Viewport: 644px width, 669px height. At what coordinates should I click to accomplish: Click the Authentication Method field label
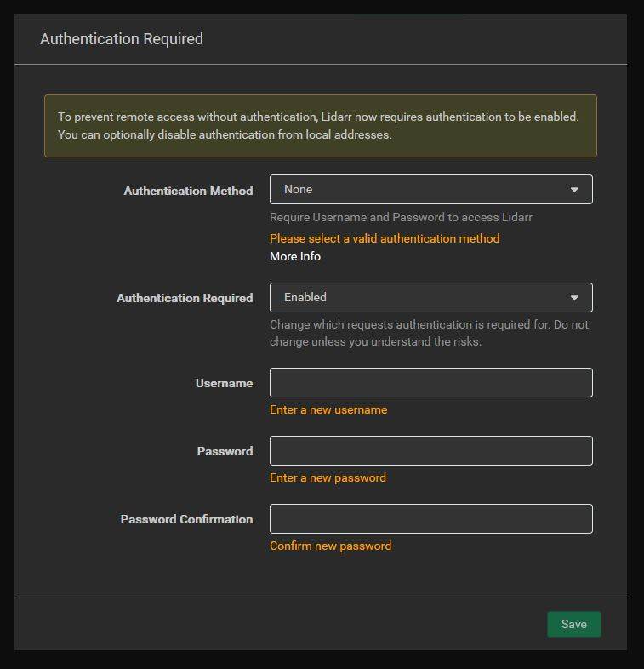coord(188,191)
